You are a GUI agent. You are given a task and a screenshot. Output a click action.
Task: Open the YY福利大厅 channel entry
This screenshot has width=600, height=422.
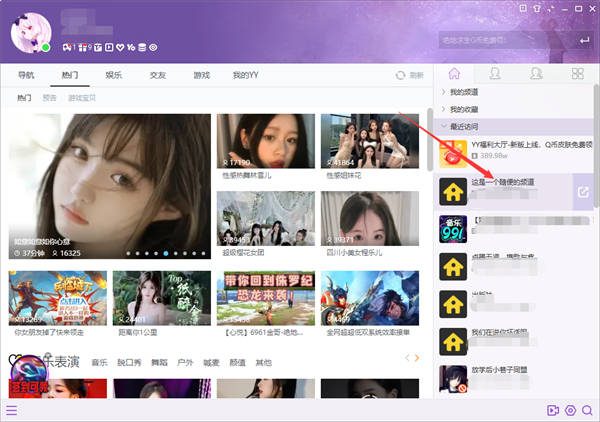click(x=514, y=154)
